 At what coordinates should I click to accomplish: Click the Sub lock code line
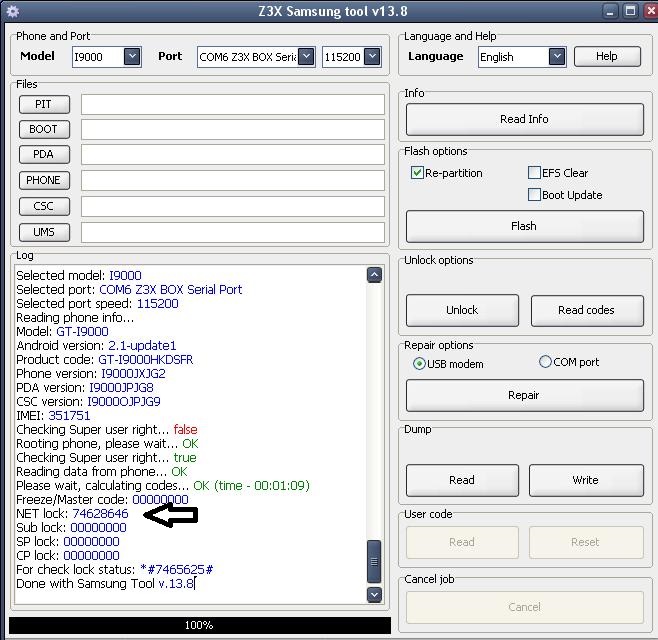(x=71, y=528)
